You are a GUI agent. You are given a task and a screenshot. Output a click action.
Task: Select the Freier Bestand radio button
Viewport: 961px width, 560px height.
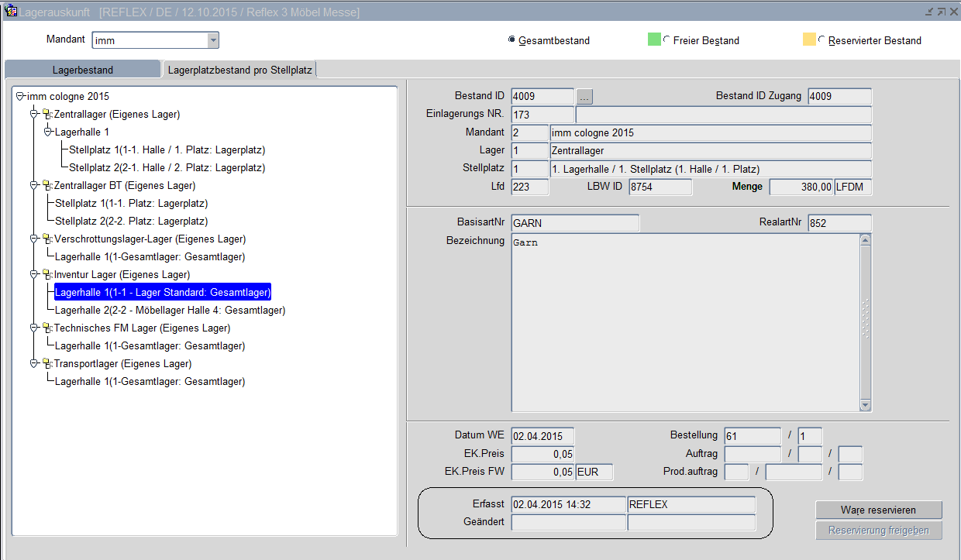[666, 40]
